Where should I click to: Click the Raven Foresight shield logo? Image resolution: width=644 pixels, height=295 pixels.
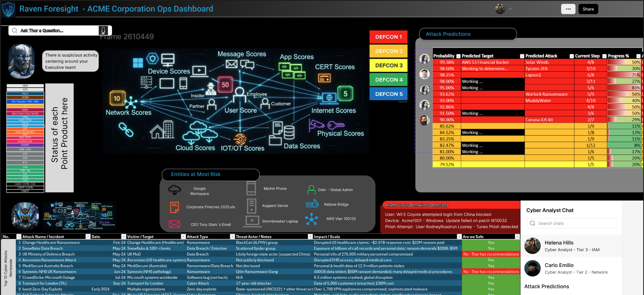pyautogui.click(x=8, y=8)
